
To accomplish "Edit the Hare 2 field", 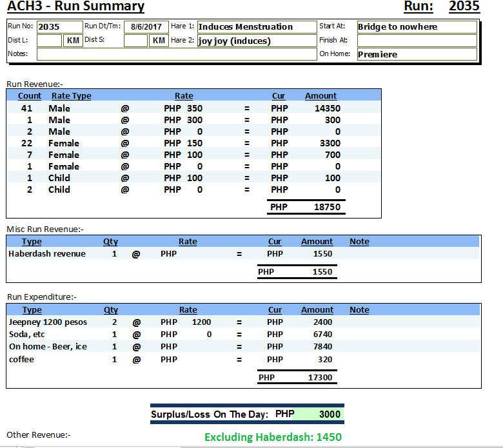I will (255, 41).
